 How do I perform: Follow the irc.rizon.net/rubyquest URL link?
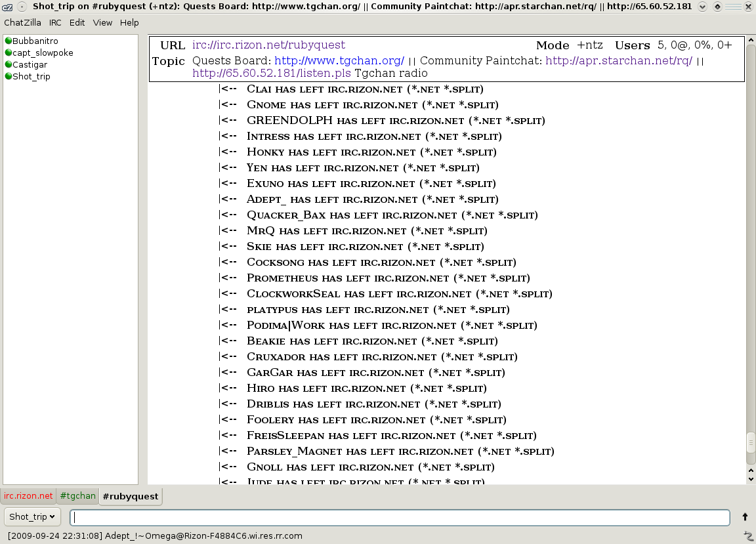click(268, 45)
